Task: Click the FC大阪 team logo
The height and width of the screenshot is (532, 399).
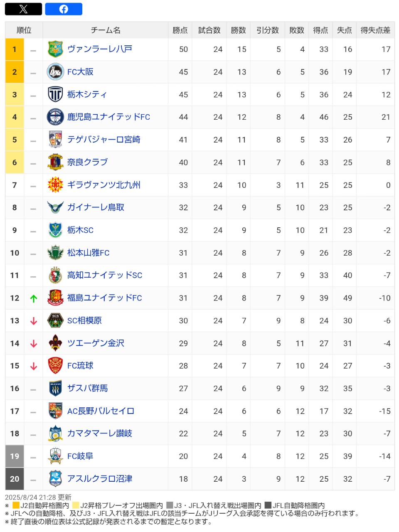Action: (55, 72)
